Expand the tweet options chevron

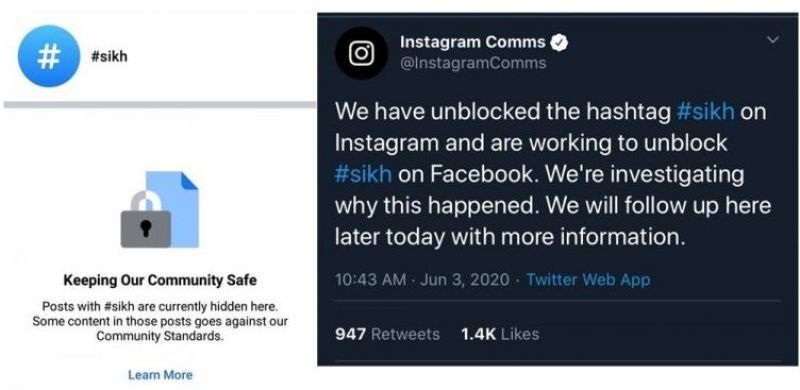click(773, 39)
